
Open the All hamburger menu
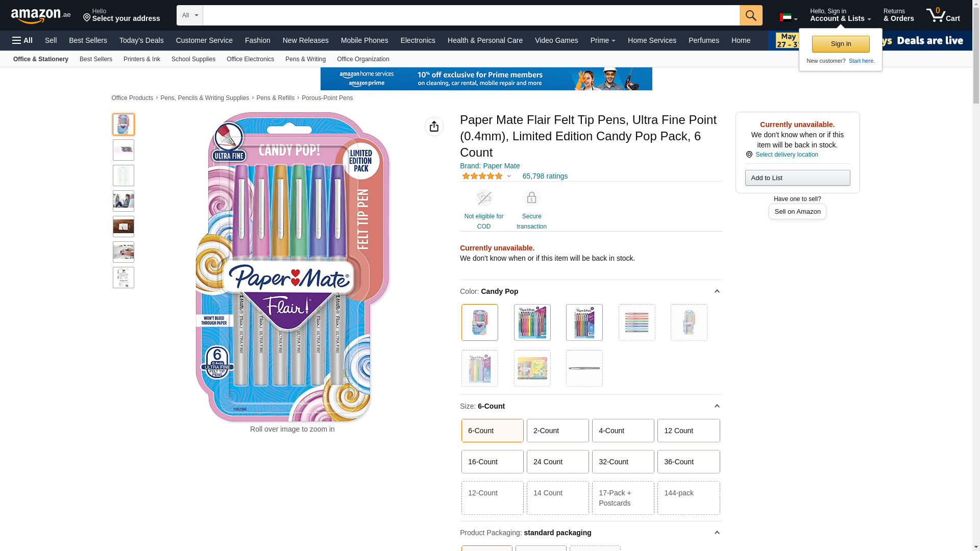[22, 40]
